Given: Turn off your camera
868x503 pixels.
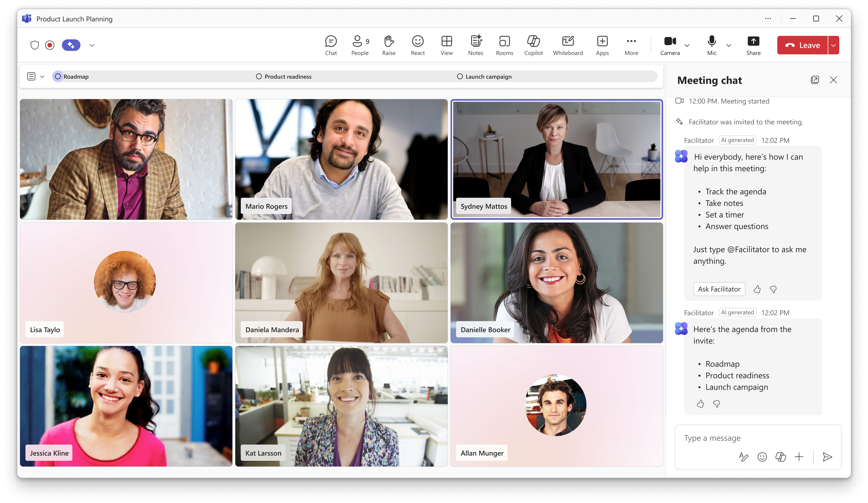Looking at the screenshot, I should coord(670,45).
